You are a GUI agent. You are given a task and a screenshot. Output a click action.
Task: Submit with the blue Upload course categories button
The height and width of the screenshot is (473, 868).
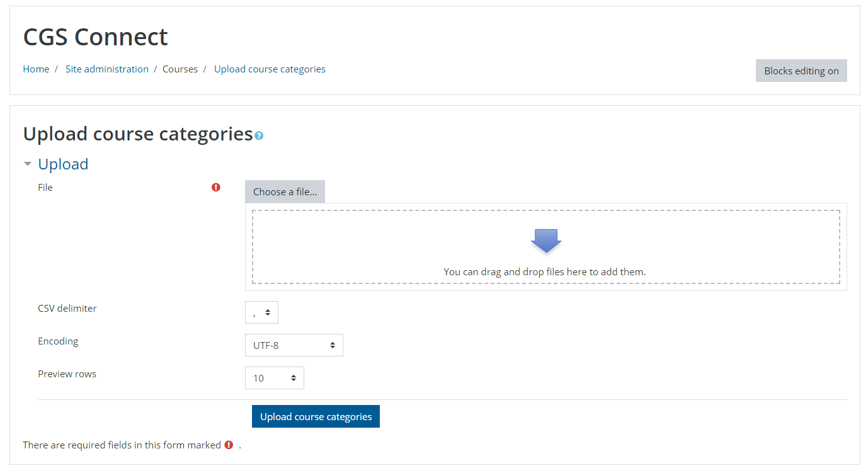point(316,416)
